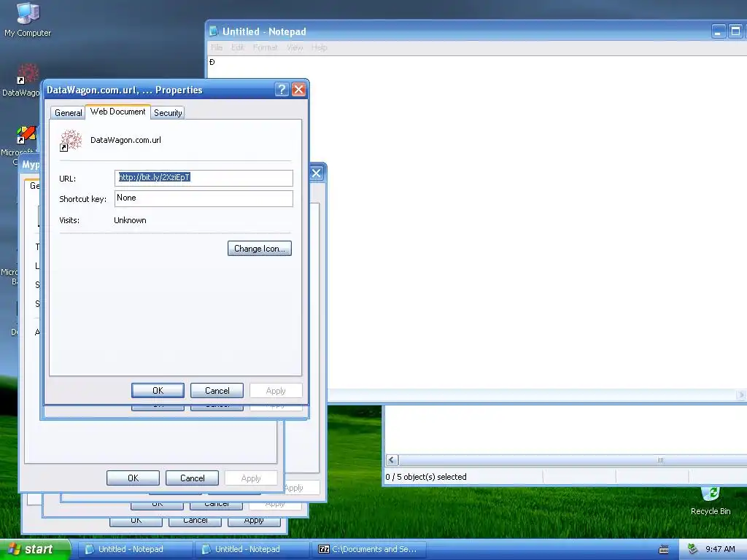Click the 'Unknown' visits value

coord(130,220)
